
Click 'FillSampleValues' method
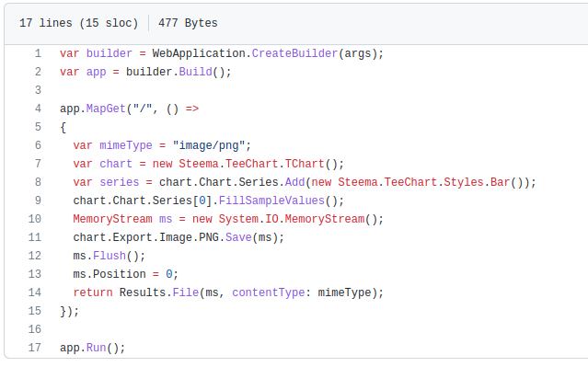(x=271, y=201)
